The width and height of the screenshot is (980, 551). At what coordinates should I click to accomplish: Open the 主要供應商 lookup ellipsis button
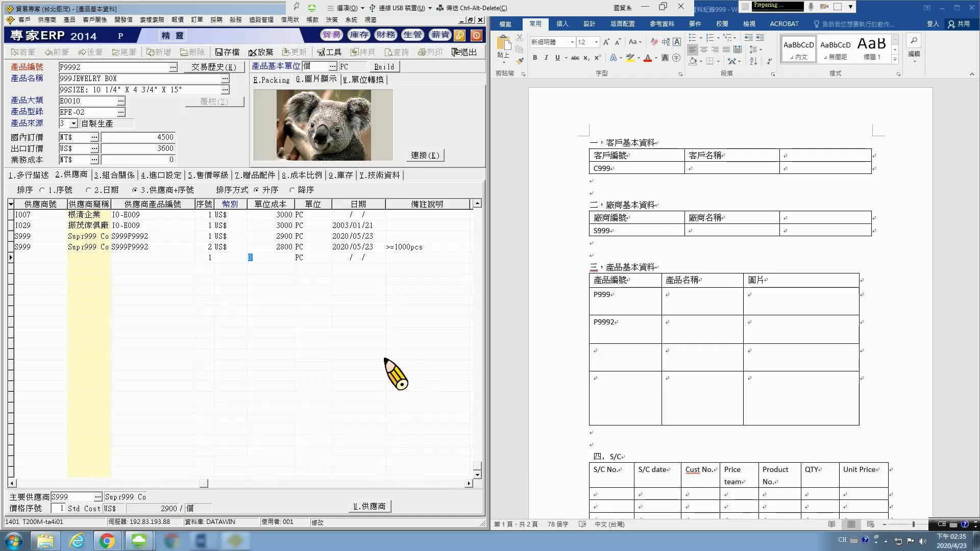tap(97, 496)
